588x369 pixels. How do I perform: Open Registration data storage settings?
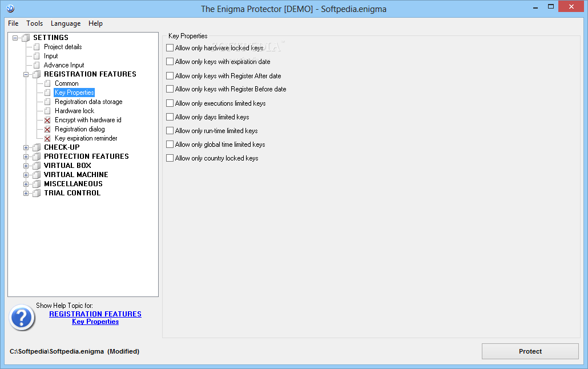(88, 102)
